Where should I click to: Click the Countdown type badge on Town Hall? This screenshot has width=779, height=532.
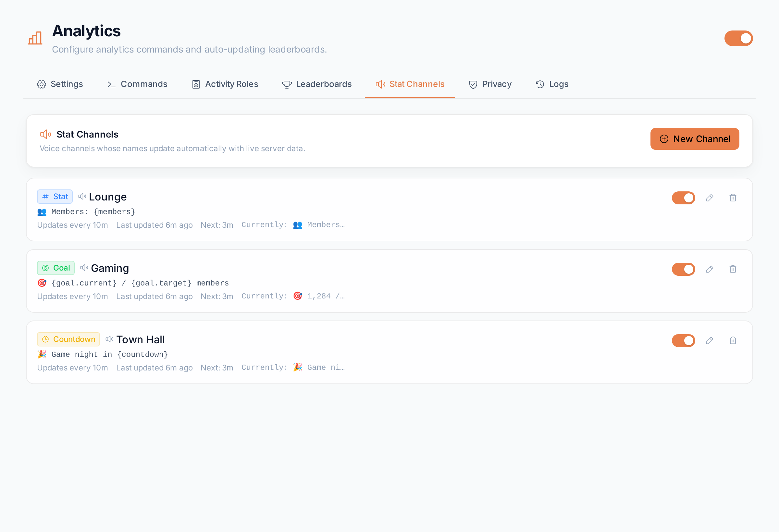68,339
